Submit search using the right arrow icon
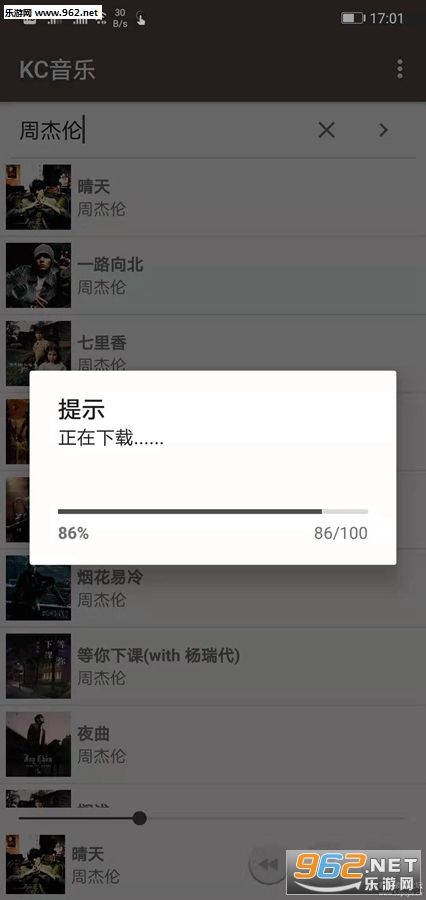 384,130
